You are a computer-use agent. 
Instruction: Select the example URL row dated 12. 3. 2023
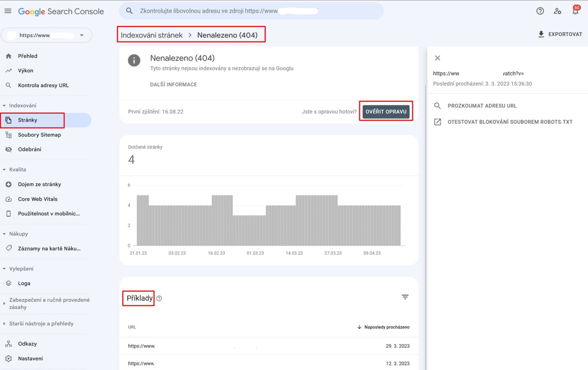(269, 363)
